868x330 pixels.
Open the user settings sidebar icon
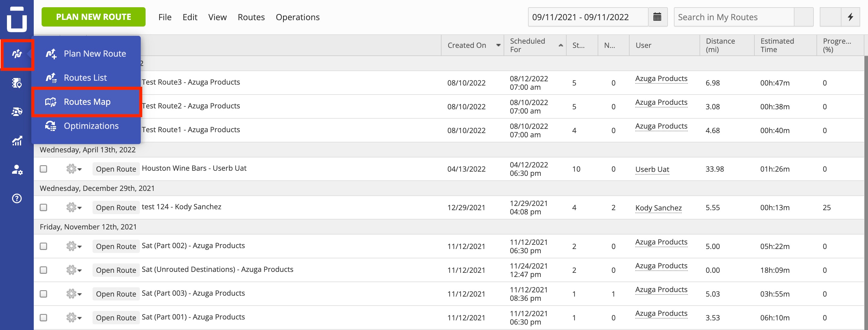click(x=17, y=170)
